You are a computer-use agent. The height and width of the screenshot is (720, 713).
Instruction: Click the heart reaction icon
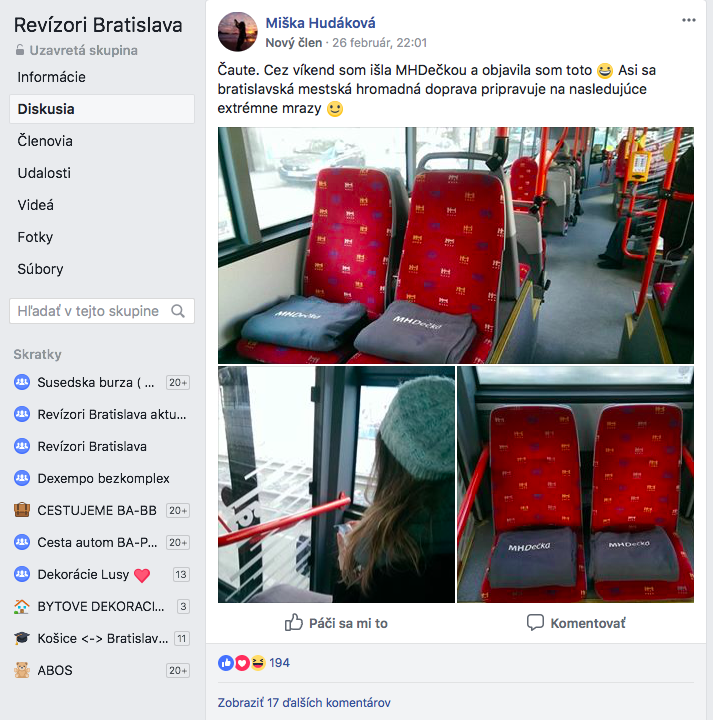coord(242,663)
